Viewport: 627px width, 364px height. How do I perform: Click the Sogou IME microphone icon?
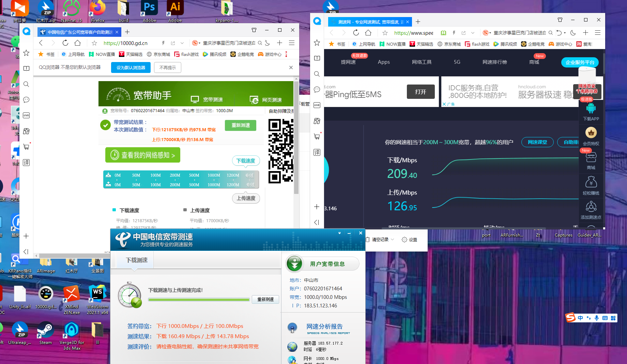point(597,318)
